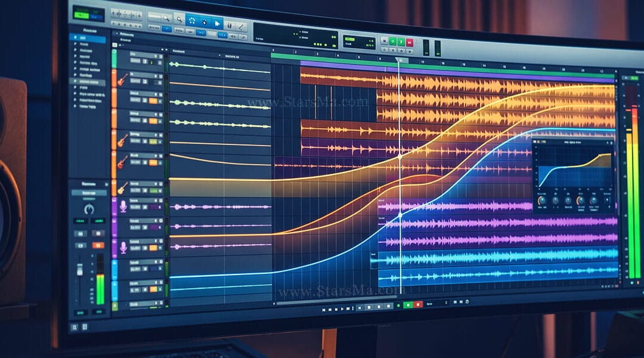Image resolution: width=644 pixels, height=358 pixels.
Task: Click the circular pan knob in the channel strip
Action: (89, 209)
